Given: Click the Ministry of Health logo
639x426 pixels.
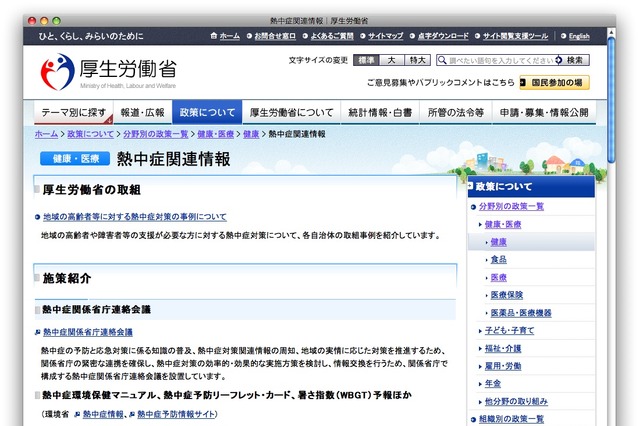Looking at the screenshot, I should coord(108,72).
